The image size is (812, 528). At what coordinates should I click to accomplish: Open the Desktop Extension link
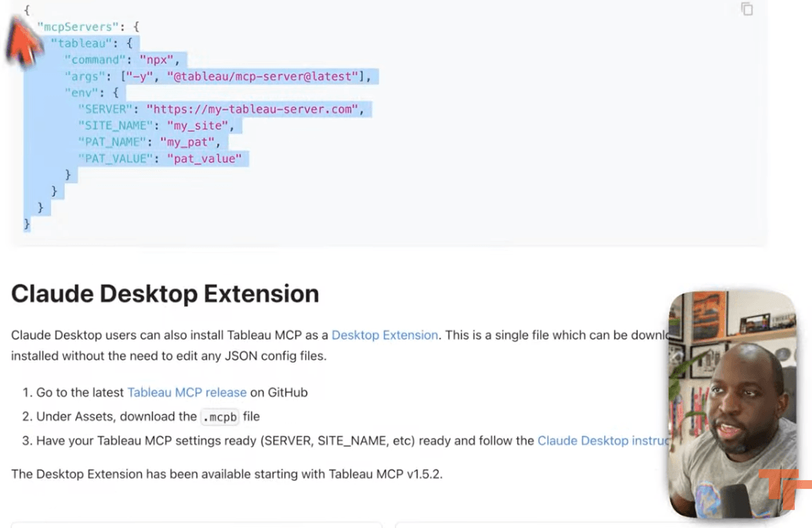(384, 335)
